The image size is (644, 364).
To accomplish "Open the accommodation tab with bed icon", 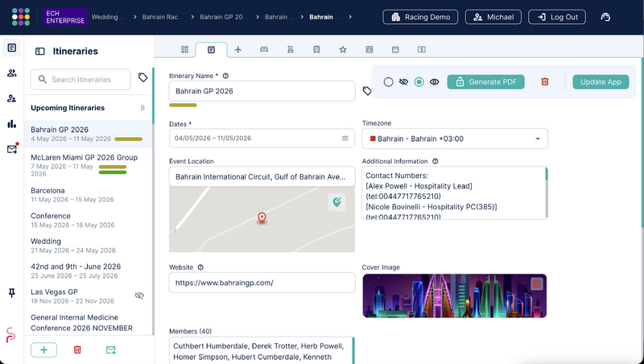I will tap(264, 50).
